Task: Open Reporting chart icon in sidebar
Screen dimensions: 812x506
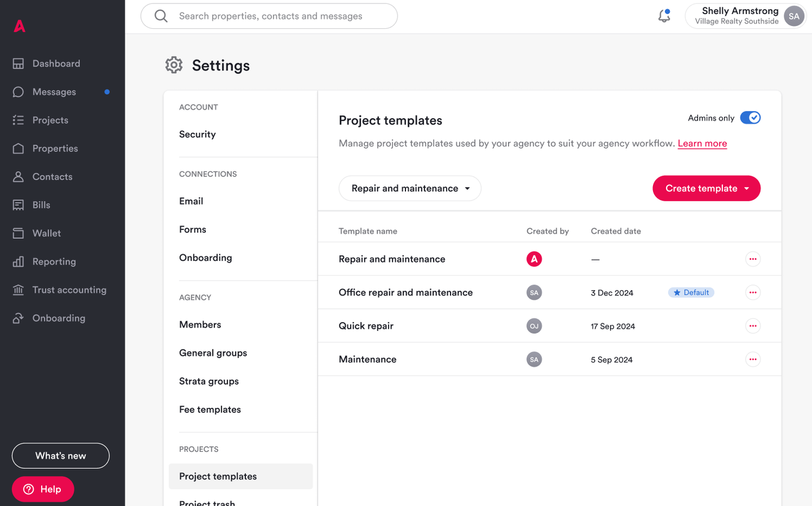Action: [18, 261]
